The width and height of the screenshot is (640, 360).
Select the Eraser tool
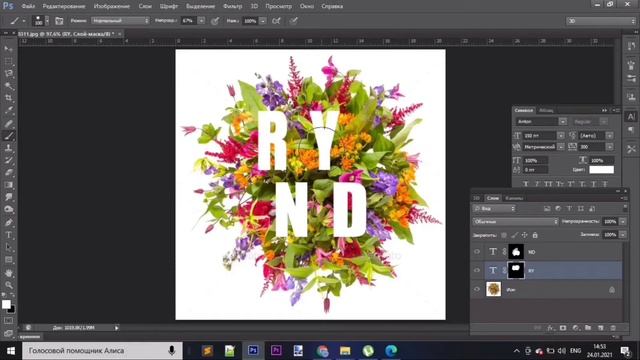[x=9, y=173]
